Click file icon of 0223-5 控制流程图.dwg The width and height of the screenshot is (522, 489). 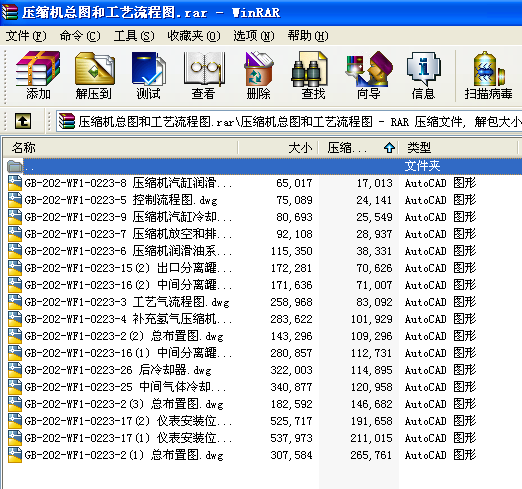(x=15, y=200)
